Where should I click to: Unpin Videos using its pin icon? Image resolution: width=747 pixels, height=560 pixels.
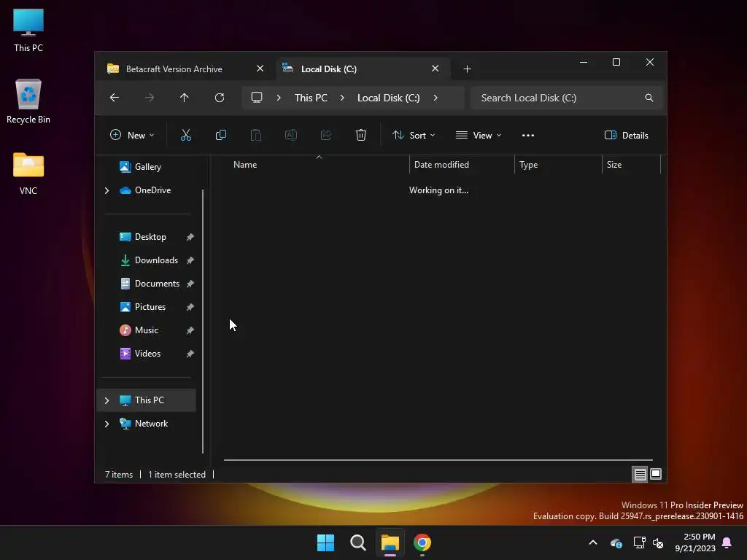pyautogui.click(x=190, y=354)
